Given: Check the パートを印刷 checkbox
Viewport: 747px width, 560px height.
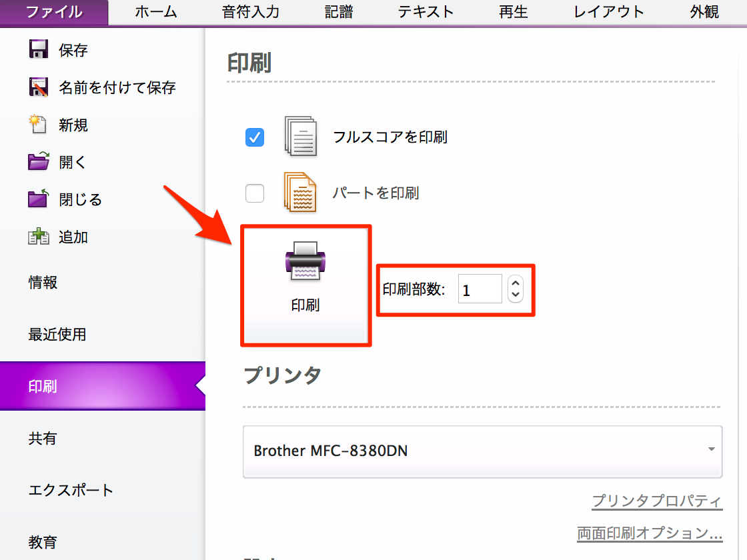Looking at the screenshot, I should [x=255, y=193].
